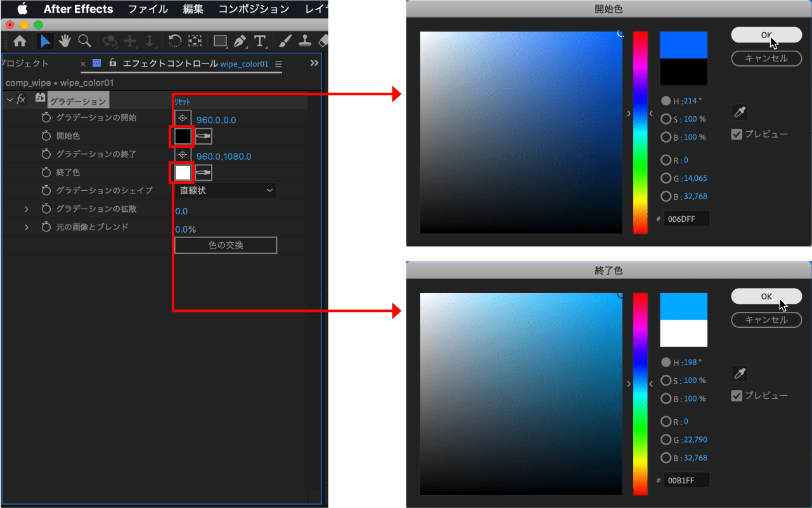Click the point crosshair for グラデーションの終了
This screenshot has width=812, height=508.
[183, 155]
